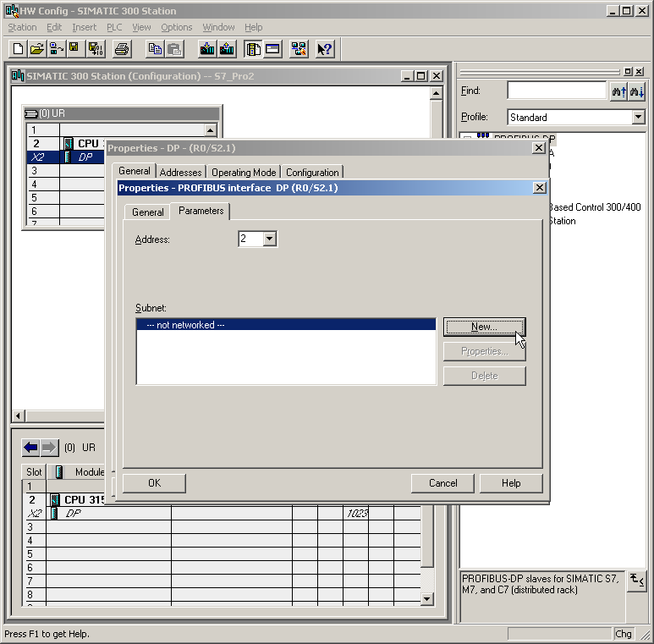Click the Delete subnet button

click(484, 376)
